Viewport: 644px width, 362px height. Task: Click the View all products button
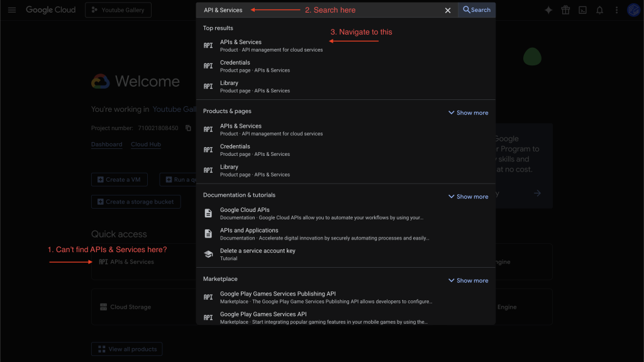(x=127, y=349)
